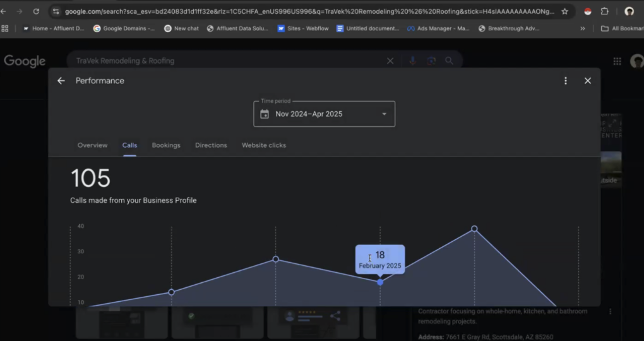Screen dimensions: 644x341
Task: Expand hidden bookmarks with double chevron
Action: coord(582,28)
